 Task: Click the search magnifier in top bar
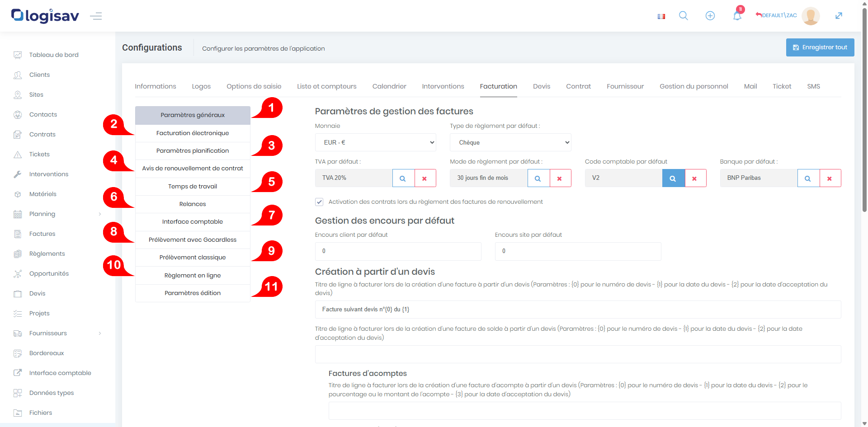[x=684, y=16]
